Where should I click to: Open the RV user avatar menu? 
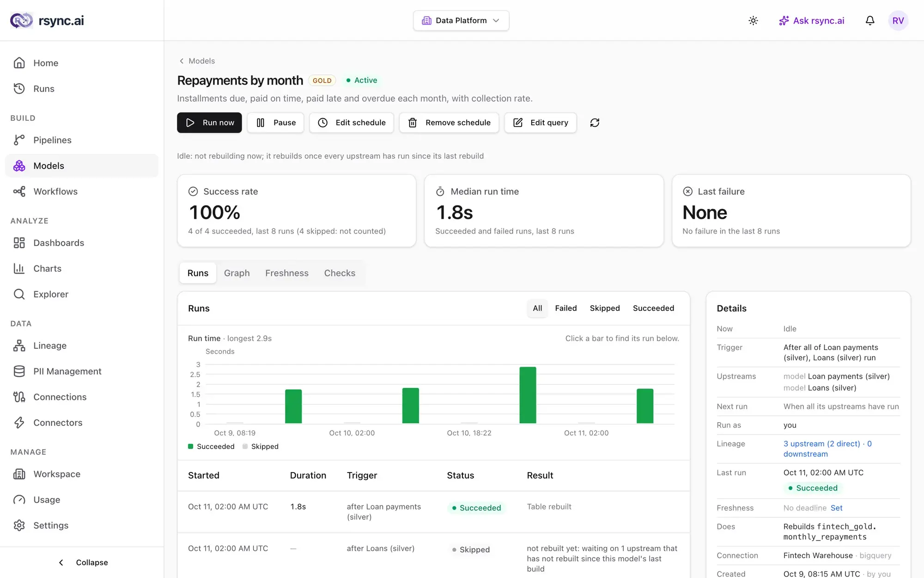tap(898, 20)
